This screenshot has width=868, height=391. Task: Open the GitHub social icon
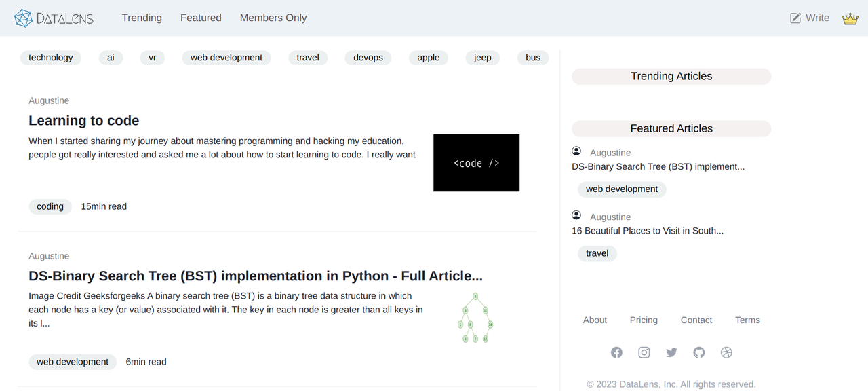[699, 352]
